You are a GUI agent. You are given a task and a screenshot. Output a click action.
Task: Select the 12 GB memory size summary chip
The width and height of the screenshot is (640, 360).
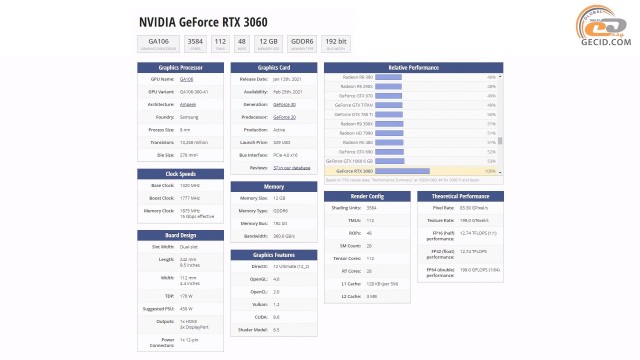pos(268,44)
